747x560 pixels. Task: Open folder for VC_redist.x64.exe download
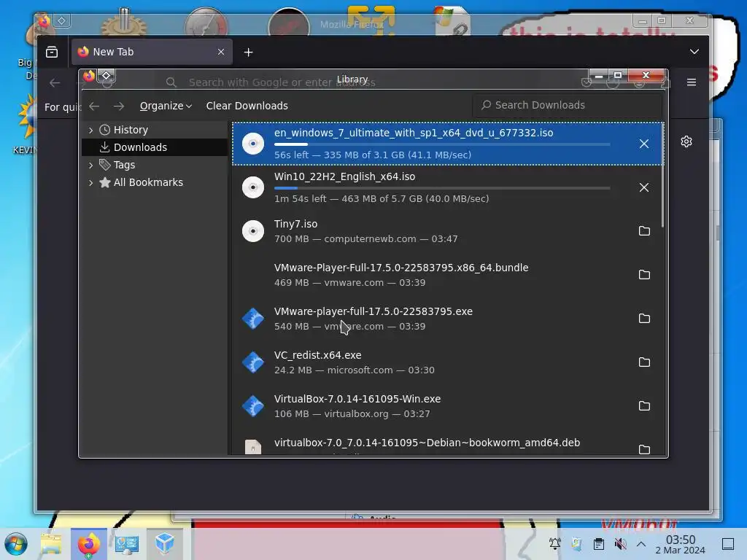(x=644, y=362)
